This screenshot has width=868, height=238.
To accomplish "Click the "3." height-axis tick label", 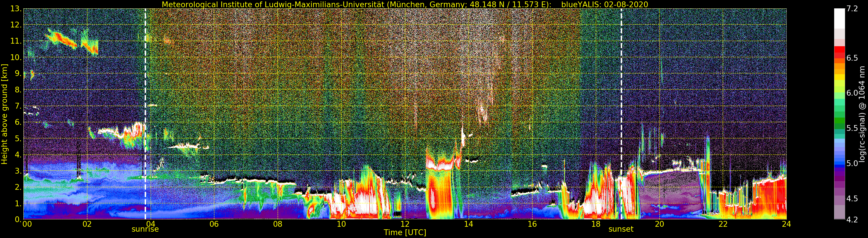I will point(18,171).
